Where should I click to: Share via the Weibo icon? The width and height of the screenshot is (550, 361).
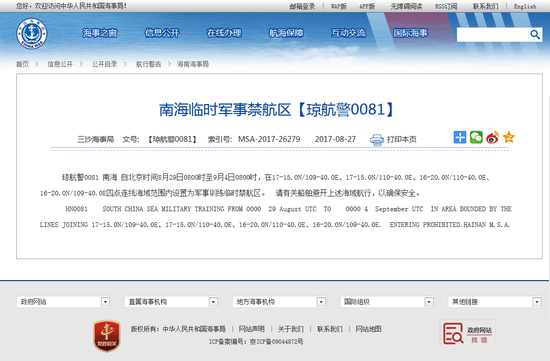click(x=492, y=137)
